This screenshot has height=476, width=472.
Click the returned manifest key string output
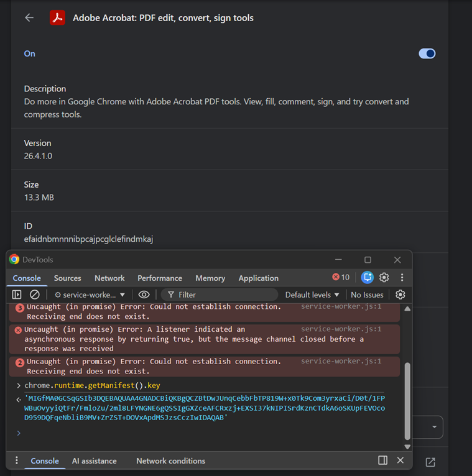tap(205, 408)
